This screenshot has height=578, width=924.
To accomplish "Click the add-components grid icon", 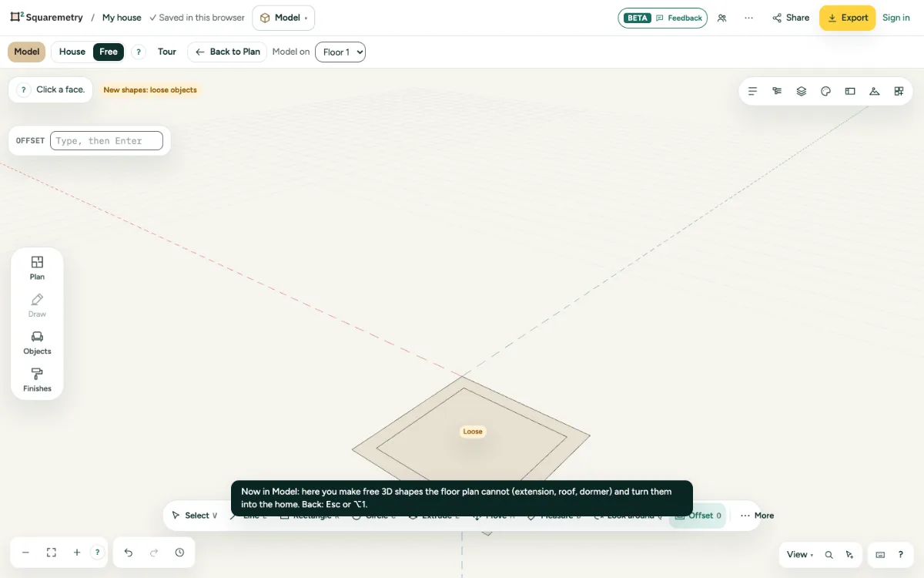I will [x=899, y=91].
